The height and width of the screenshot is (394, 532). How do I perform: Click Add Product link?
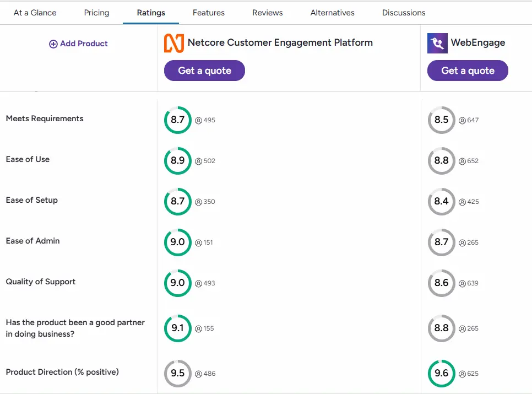(78, 44)
